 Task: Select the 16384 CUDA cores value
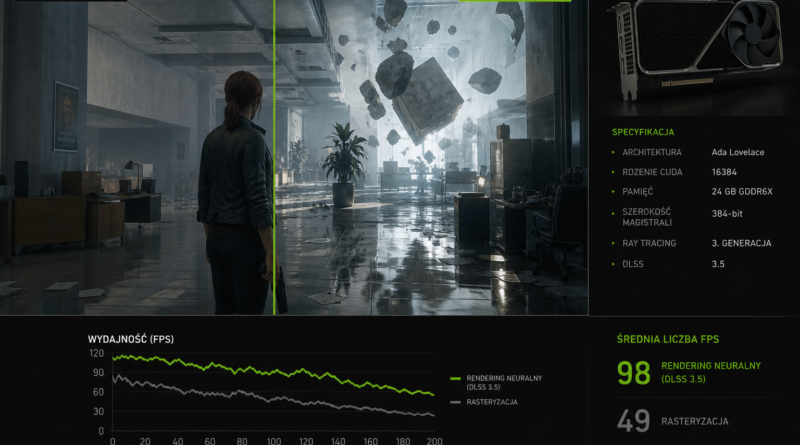point(724,172)
